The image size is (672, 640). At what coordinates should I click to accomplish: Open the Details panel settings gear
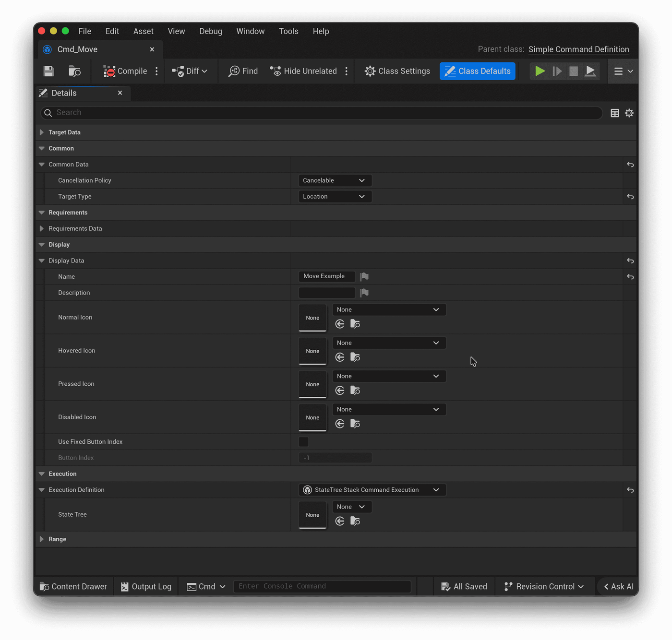629,113
